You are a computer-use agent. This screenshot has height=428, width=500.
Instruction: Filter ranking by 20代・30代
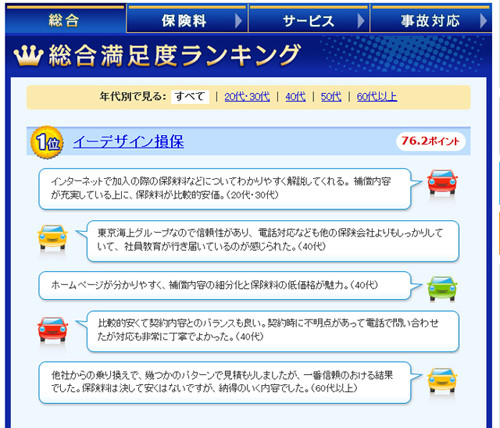[247, 97]
